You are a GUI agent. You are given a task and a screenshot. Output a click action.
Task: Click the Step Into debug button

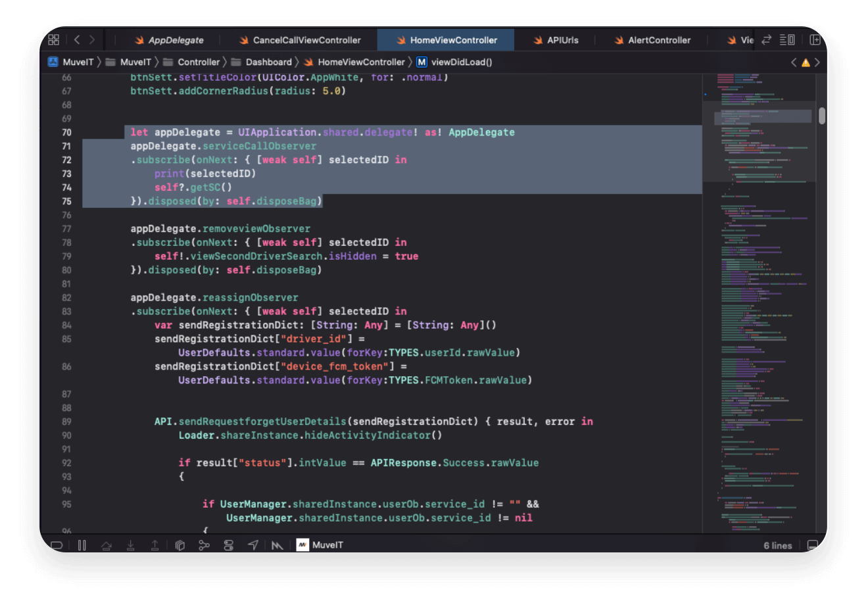[x=131, y=545]
